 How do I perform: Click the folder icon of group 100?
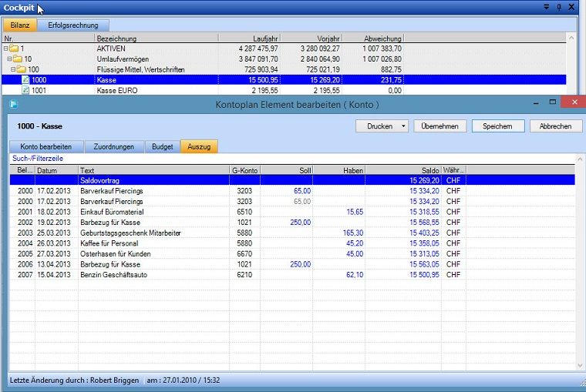(22, 69)
